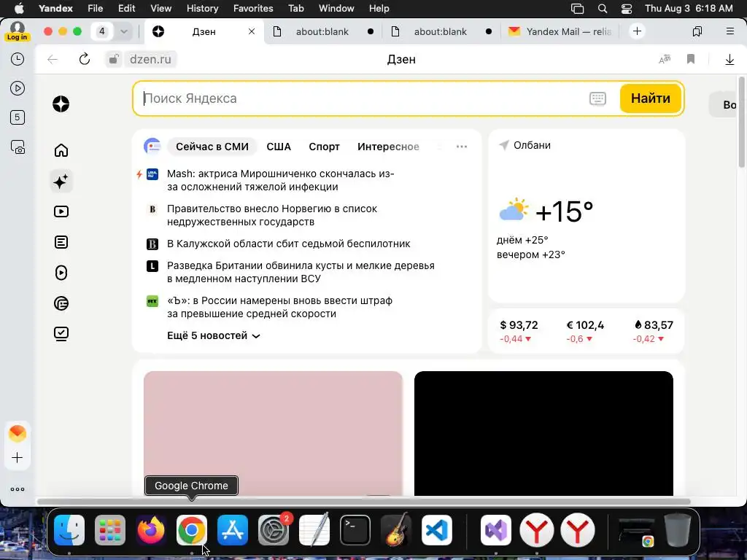Click the +15° weather temperature
Screen dimensions: 747x560
pyautogui.click(x=564, y=211)
